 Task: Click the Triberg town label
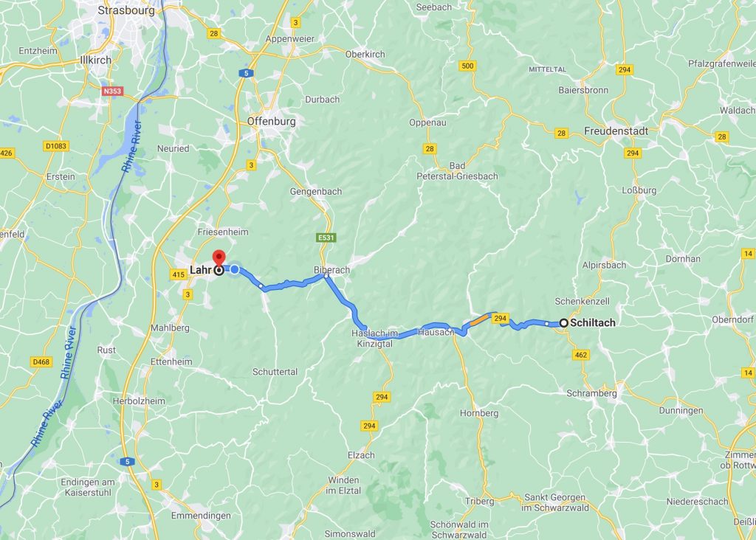click(479, 501)
